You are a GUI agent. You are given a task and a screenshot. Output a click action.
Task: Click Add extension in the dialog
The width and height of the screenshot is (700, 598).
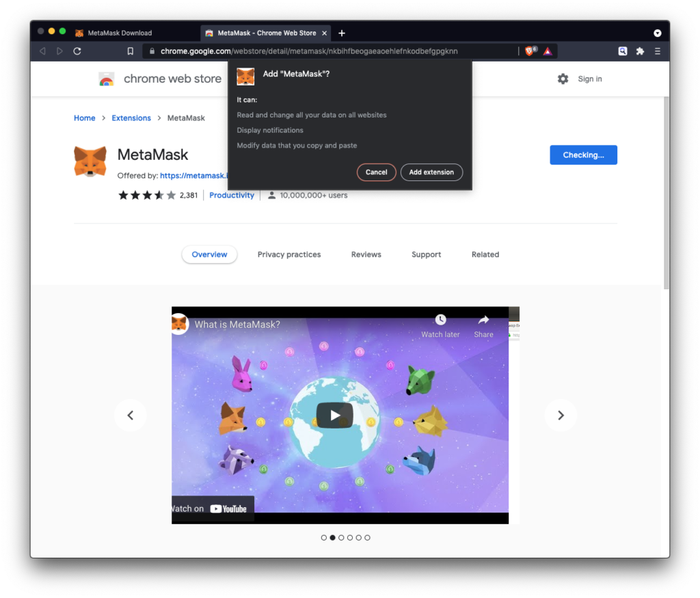[431, 172]
